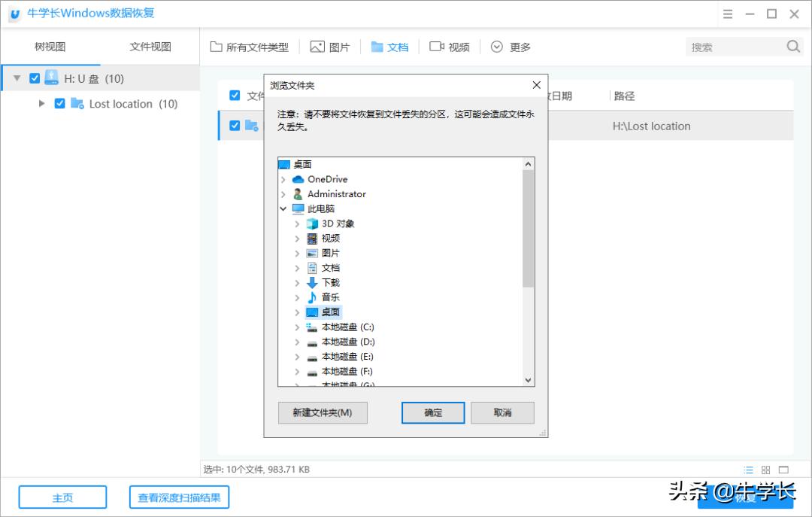
Task: Switch to the 树视图 tab
Action: coord(50,46)
